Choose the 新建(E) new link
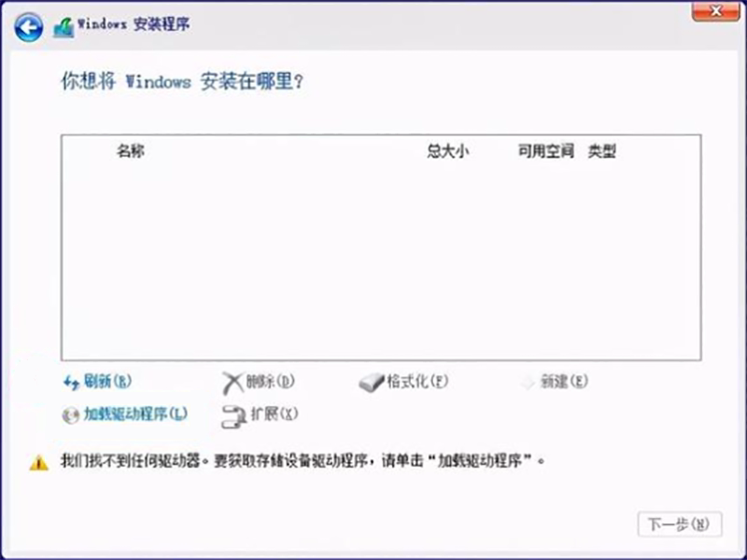The image size is (747, 560). 564,382
